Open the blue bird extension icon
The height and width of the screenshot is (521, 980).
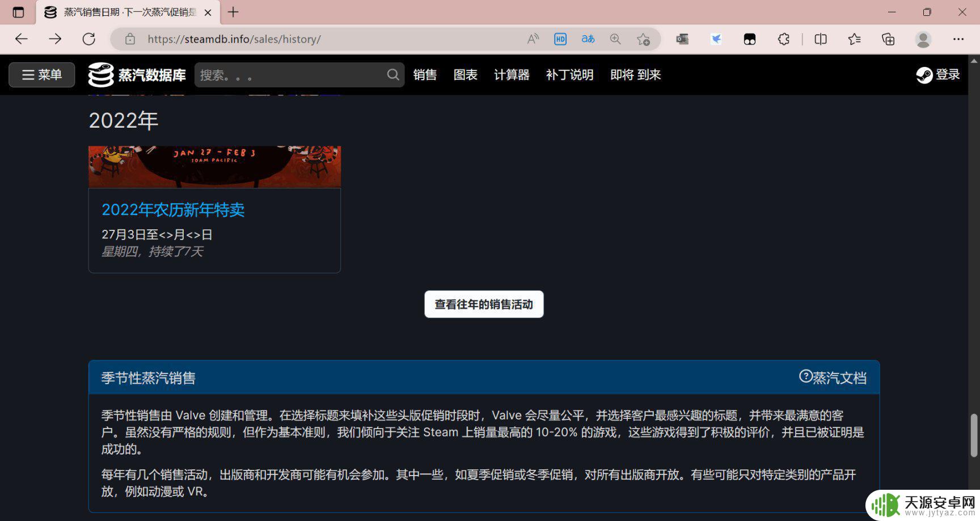pos(716,39)
